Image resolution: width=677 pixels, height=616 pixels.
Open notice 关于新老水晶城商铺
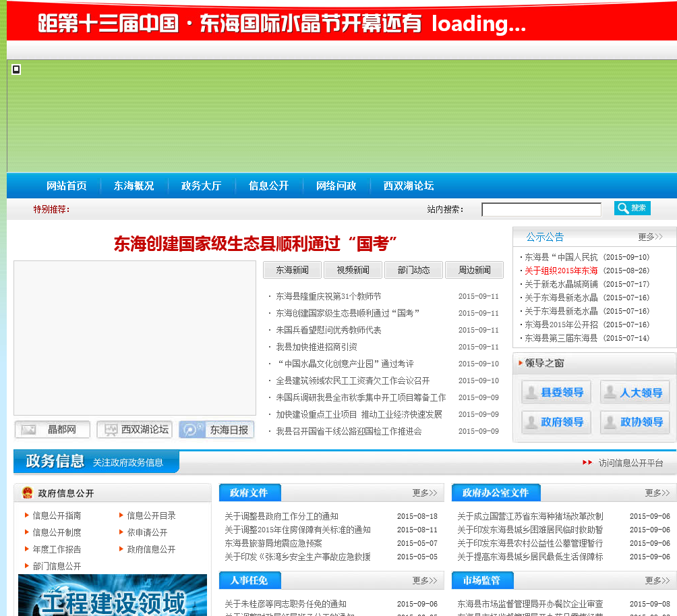(x=561, y=284)
